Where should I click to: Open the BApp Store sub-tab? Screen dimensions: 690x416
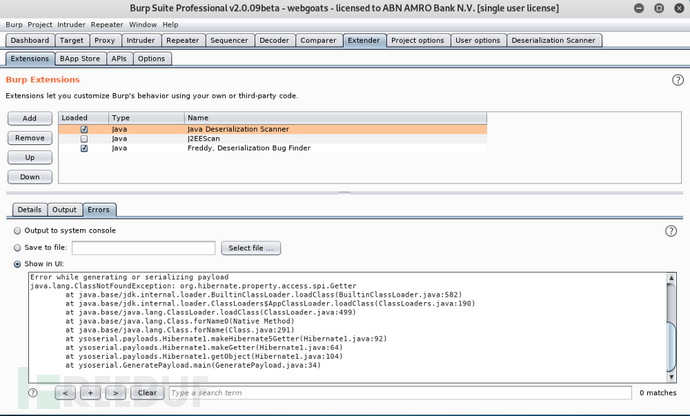(x=80, y=59)
